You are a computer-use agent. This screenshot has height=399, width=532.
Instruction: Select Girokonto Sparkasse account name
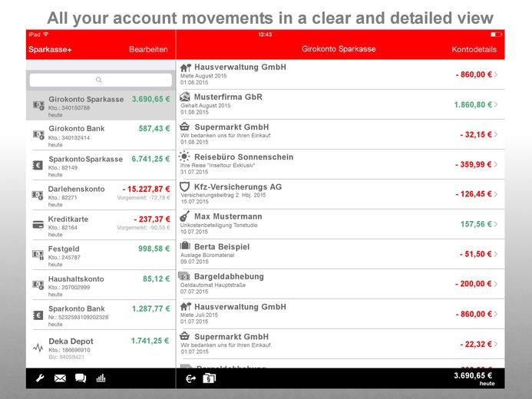pos(86,99)
